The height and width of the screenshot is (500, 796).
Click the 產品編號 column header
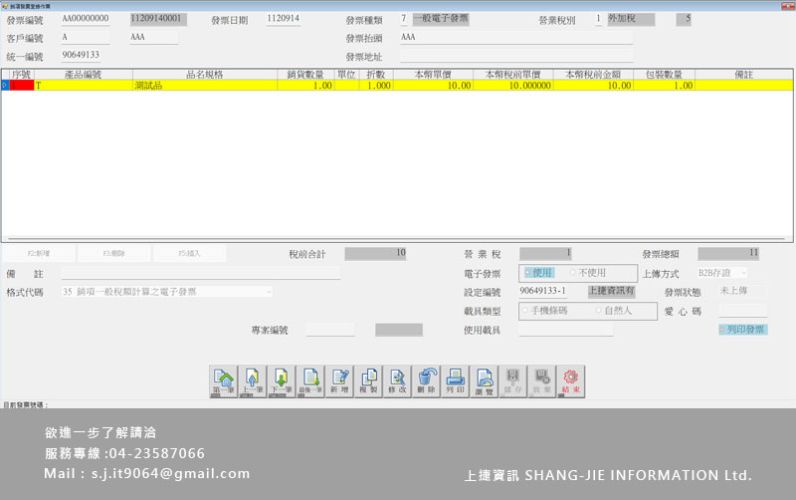83,75
